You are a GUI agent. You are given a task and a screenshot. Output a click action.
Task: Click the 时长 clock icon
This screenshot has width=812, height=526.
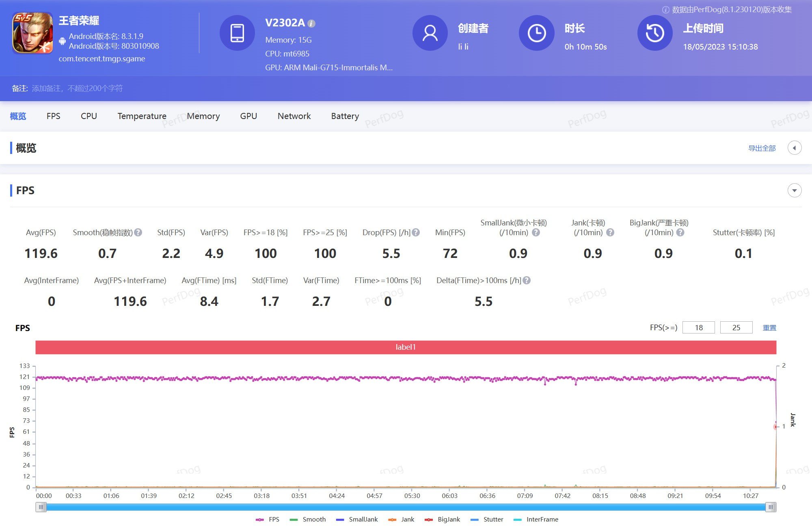click(x=537, y=33)
